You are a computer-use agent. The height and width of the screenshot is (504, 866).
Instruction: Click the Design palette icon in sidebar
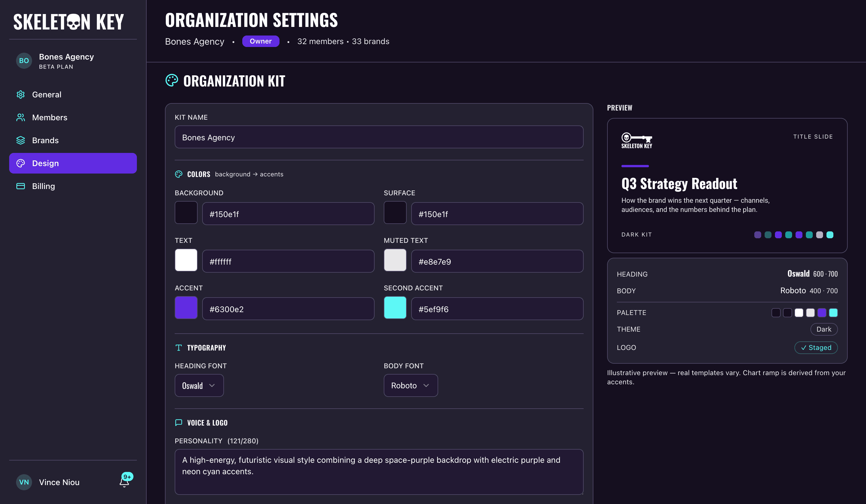tap(21, 163)
